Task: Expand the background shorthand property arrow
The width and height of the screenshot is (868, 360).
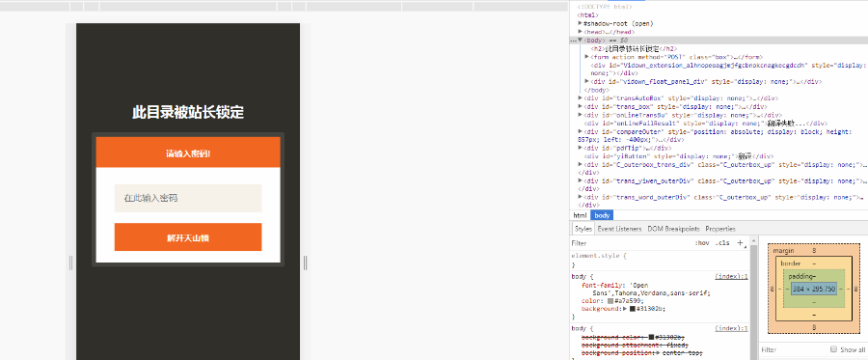Action: coord(626,309)
